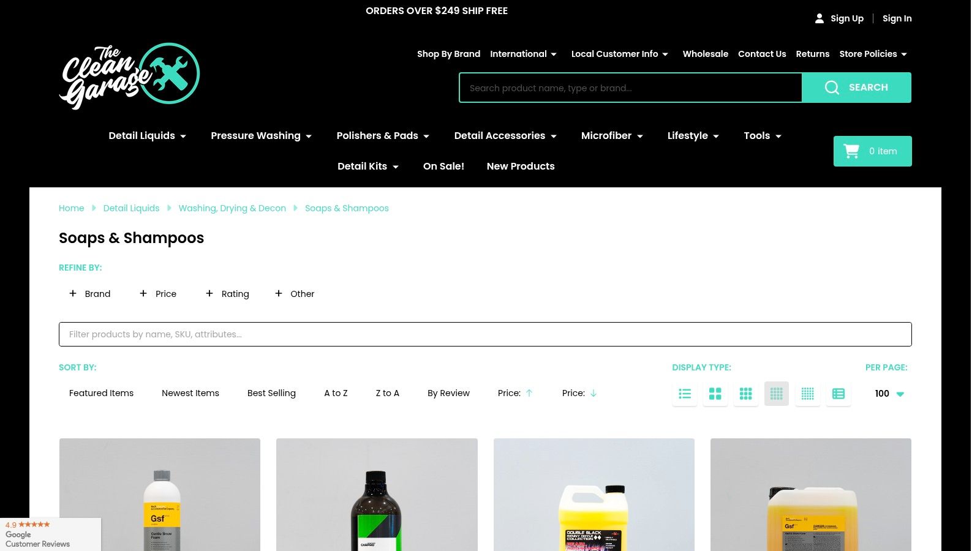Open the Lifestyle dropdown menu
The image size is (980, 551).
click(693, 136)
